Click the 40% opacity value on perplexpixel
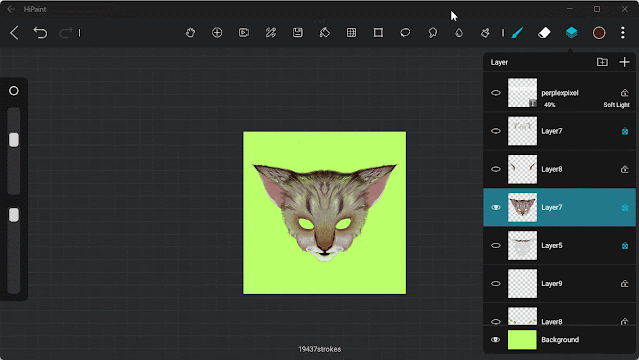This screenshot has width=639, height=360. pyautogui.click(x=549, y=105)
